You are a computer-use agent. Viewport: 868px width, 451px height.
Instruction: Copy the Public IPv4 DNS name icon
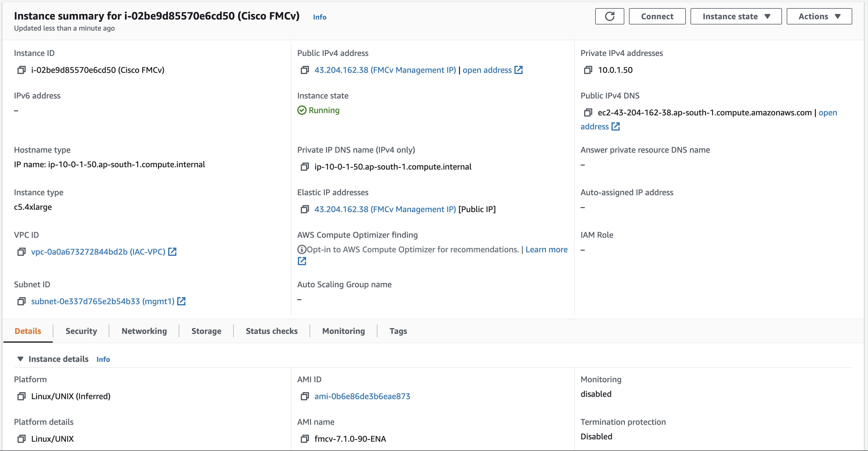tap(588, 112)
